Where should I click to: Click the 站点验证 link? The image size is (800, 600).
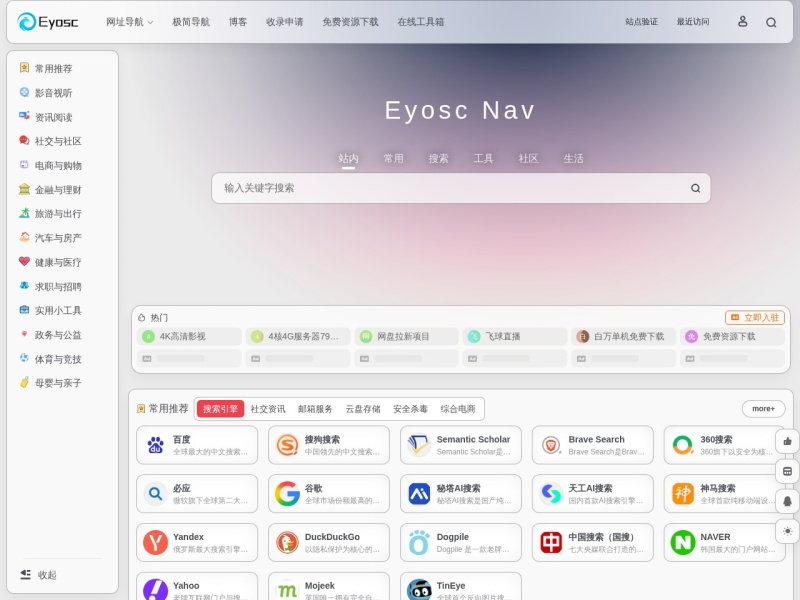(x=641, y=22)
